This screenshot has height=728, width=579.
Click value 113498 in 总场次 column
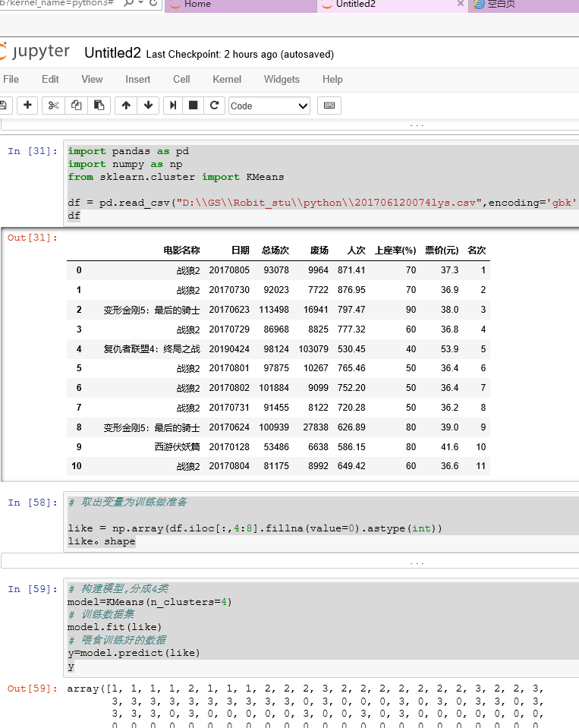274,310
